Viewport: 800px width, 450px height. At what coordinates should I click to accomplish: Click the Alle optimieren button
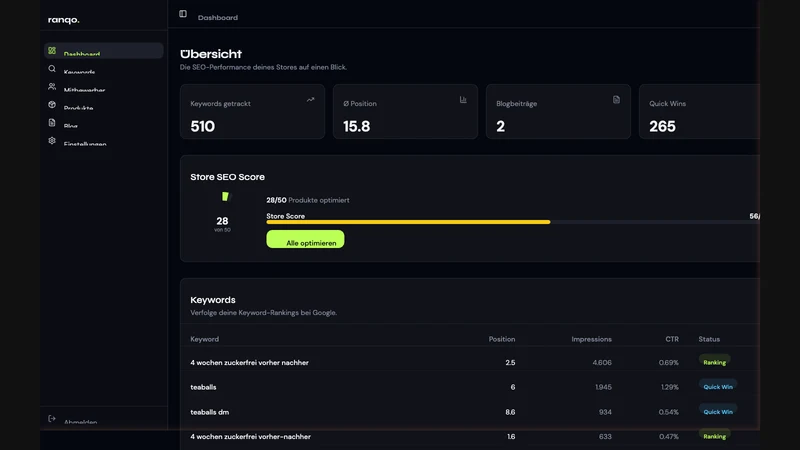[x=305, y=239]
